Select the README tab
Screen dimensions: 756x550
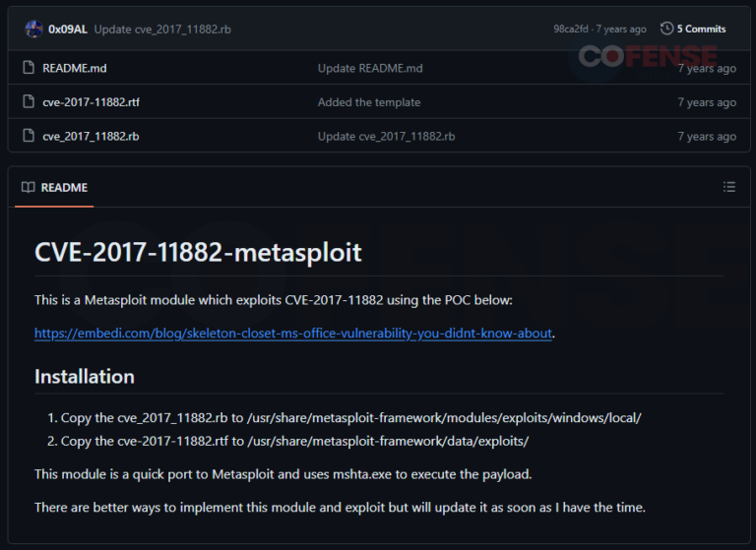click(x=63, y=187)
